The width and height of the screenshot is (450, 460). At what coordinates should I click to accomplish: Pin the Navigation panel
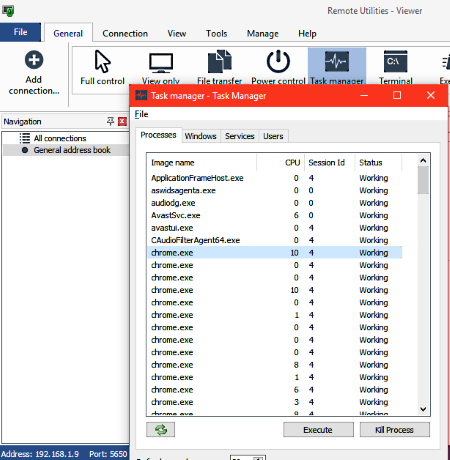pyautogui.click(x=110, y=121)
